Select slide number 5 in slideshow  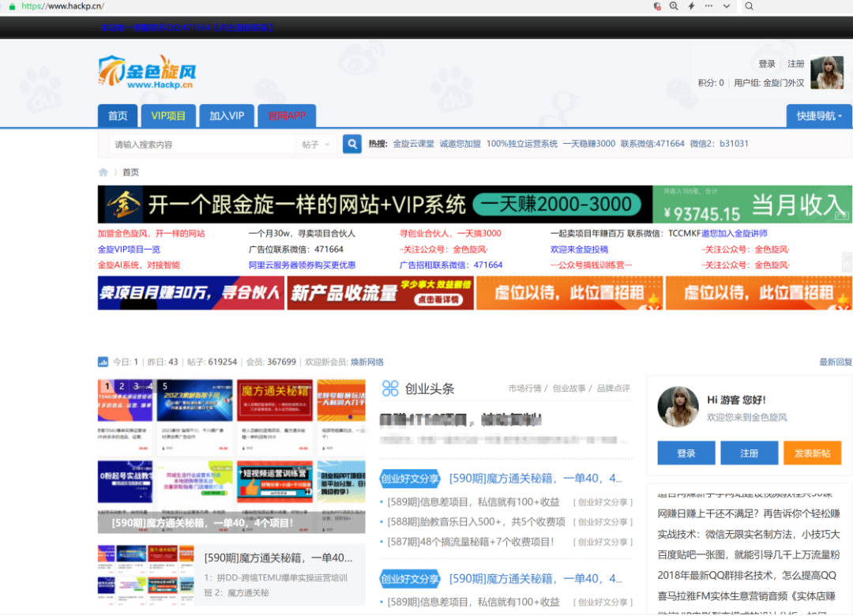point(165,386)
